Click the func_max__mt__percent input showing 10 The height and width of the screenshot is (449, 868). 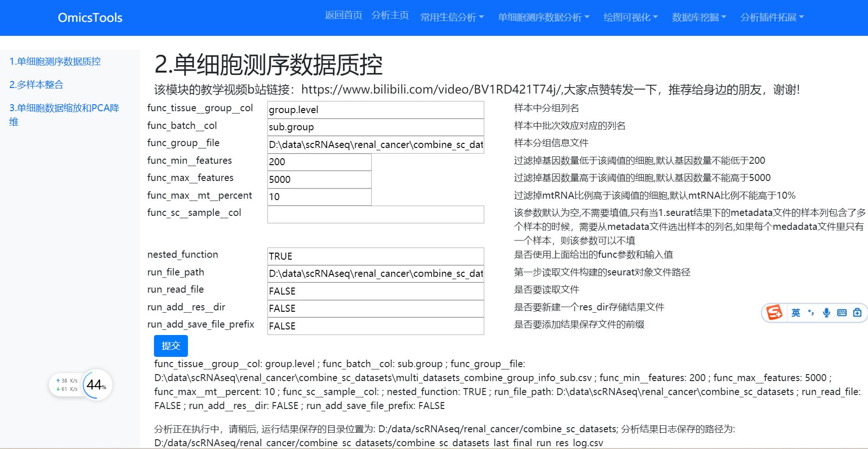(320, 197)
